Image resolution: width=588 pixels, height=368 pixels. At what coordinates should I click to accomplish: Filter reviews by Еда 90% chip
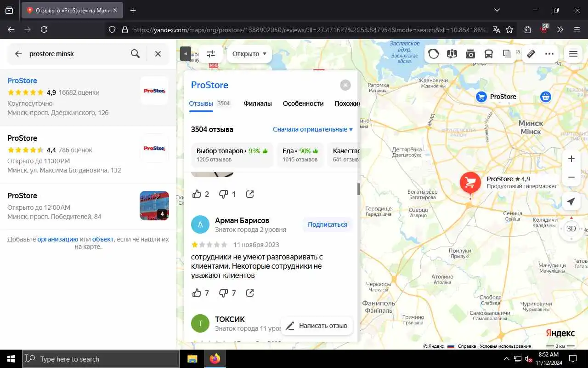(300, 155)
